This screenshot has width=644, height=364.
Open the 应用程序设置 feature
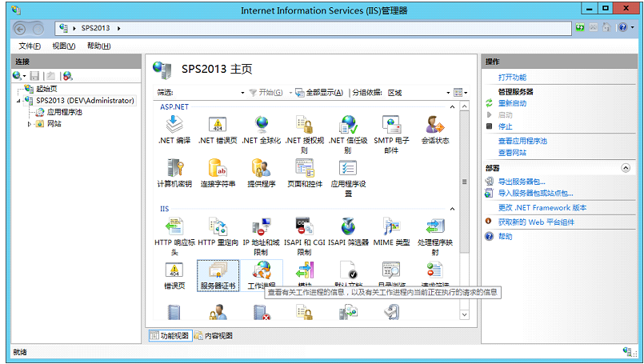(x=348, y=178)
